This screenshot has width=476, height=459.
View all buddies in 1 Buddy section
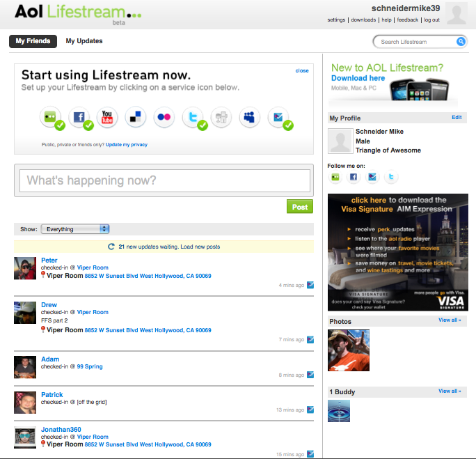click(450, 391)
